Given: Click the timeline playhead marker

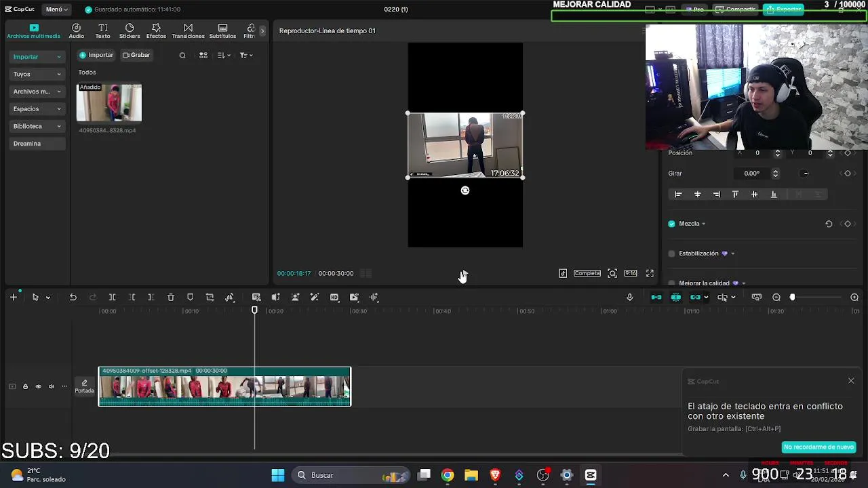Looking at the screenshot, I should [x=254, y=310].
